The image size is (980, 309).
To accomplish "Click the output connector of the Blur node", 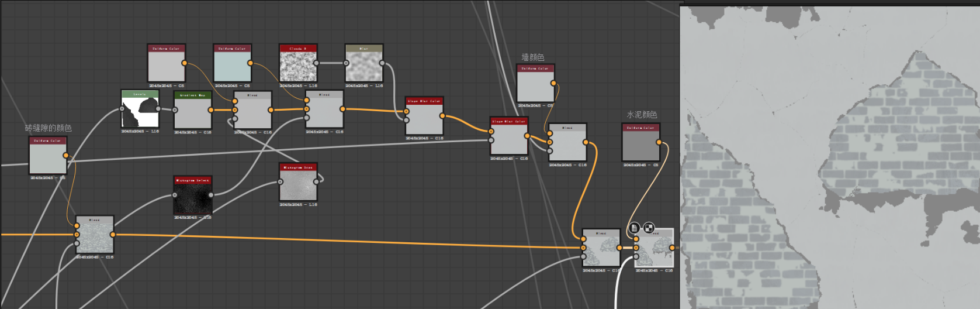I will (382, 63).
